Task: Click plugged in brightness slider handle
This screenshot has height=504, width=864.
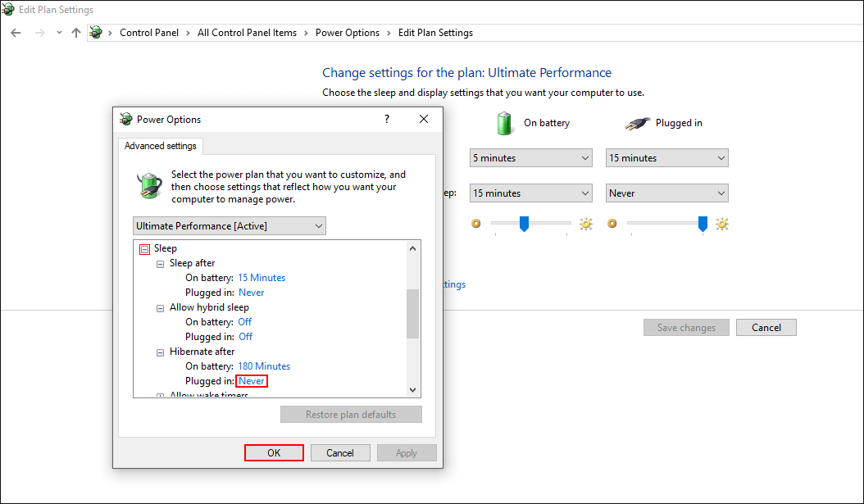Action: pyautogui.click(x=703, y=224)
